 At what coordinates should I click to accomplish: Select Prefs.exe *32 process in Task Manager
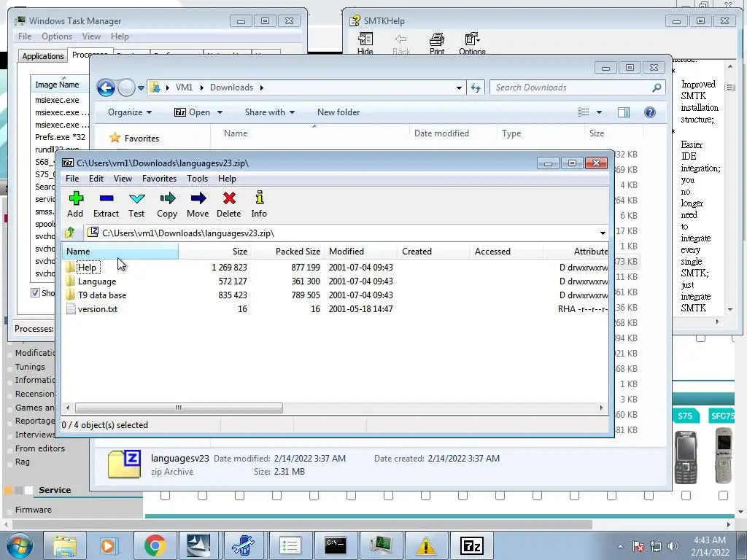[60, 137]
